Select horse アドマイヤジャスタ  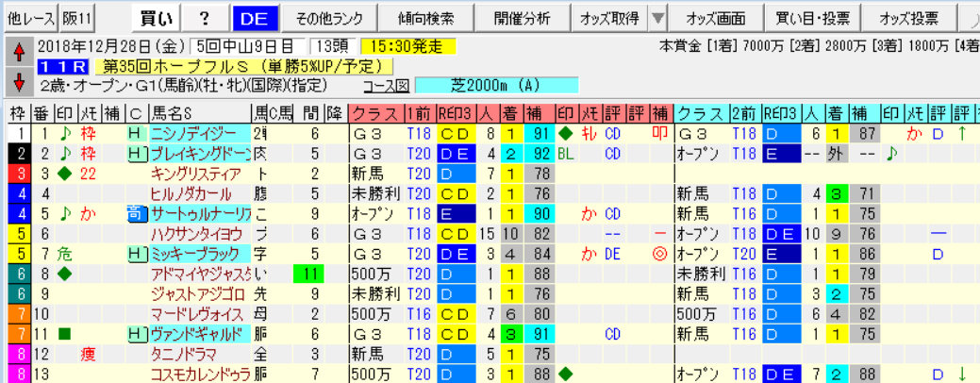click(199, 274)
